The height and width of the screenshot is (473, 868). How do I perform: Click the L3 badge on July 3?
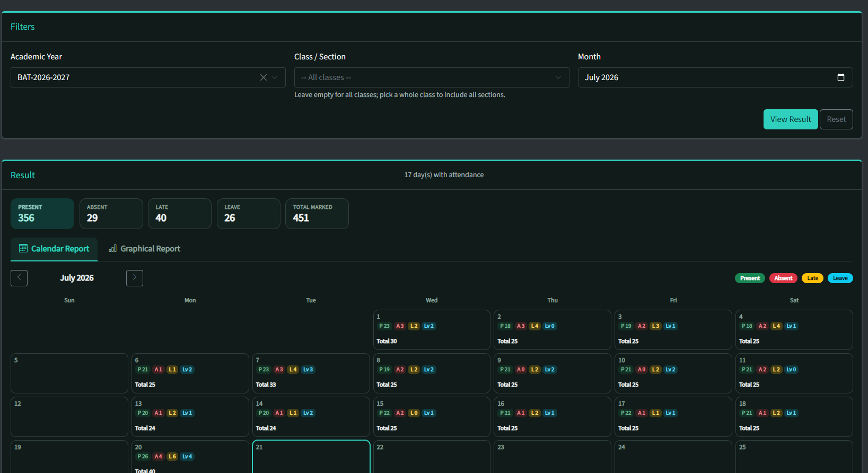click(655, 326)
